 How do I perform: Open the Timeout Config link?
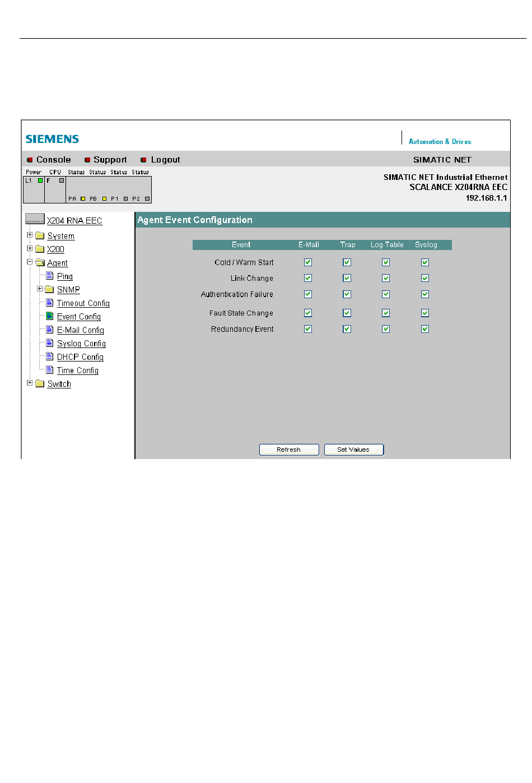pos(83,303)
